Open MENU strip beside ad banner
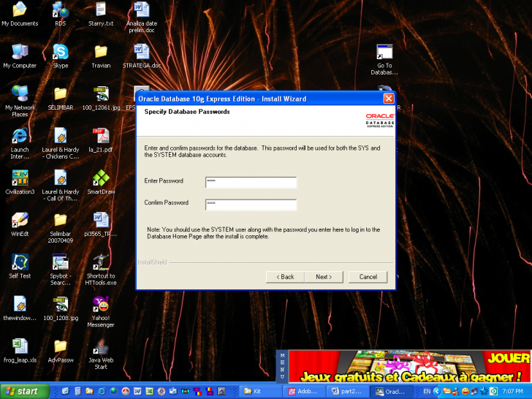This screenshot has height=399, width=532. click(282, 366)
